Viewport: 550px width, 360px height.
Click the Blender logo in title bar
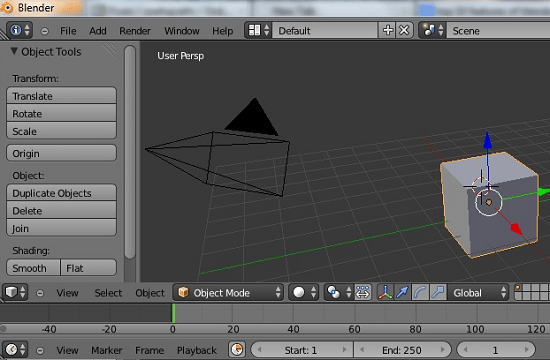coord(6,7)
